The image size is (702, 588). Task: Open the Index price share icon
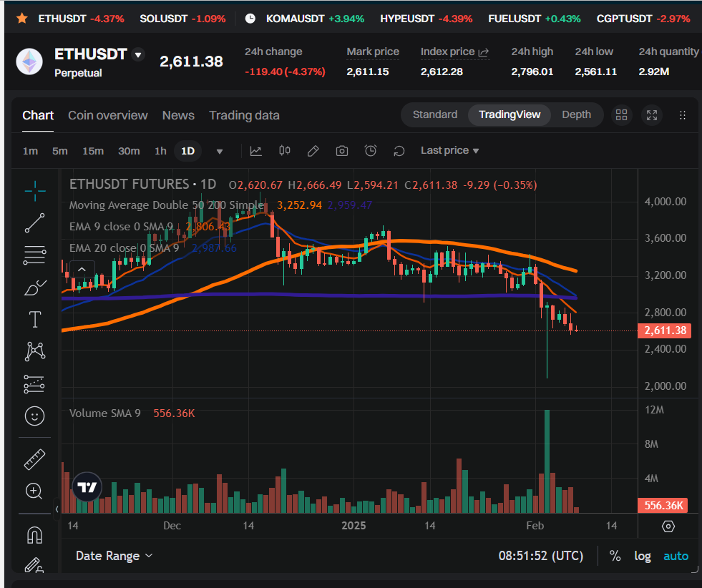point(484,52)
